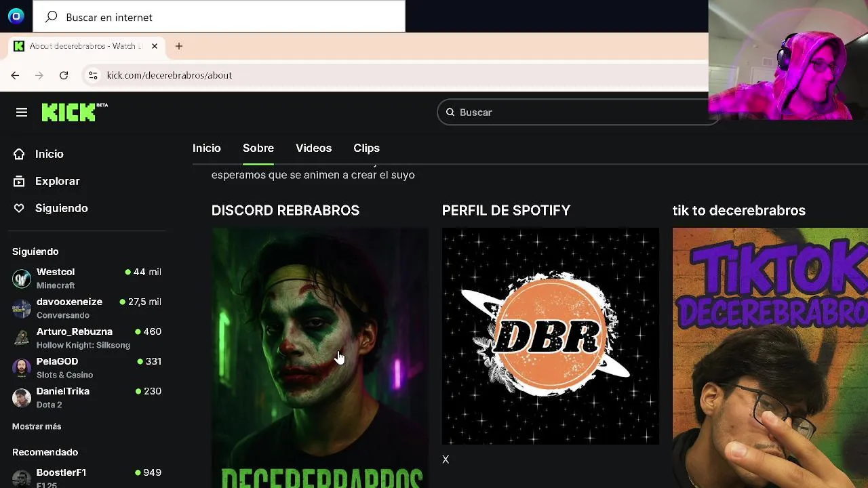Click the Recomendado section heading

coord(45,452)
